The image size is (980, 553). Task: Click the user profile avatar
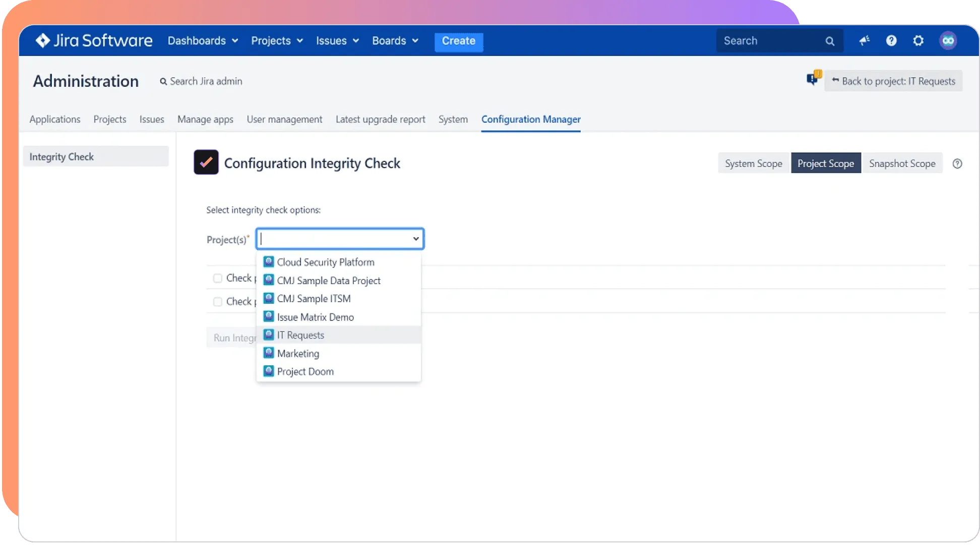[948, 40]
